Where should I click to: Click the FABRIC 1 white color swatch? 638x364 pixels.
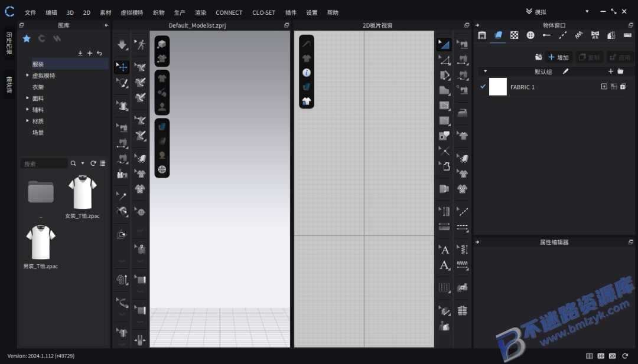pos(497,87)
